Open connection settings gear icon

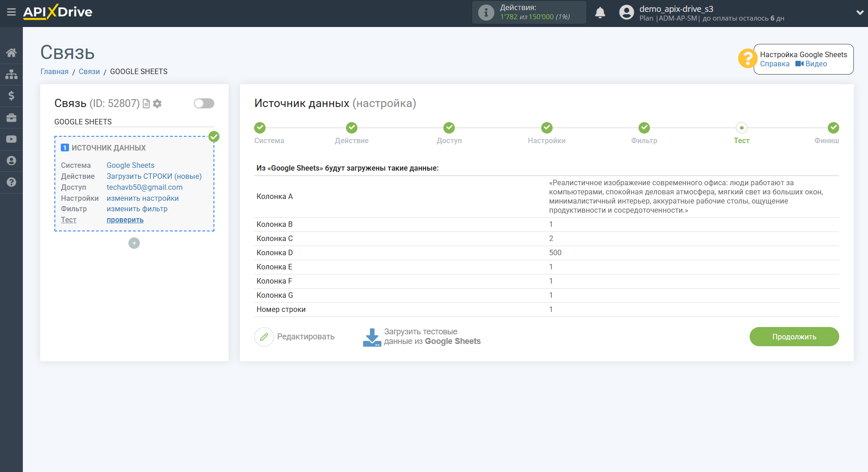(157, 104)
